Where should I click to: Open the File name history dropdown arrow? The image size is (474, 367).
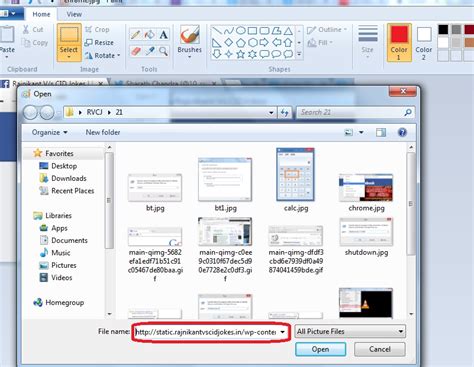coord(283,332)
